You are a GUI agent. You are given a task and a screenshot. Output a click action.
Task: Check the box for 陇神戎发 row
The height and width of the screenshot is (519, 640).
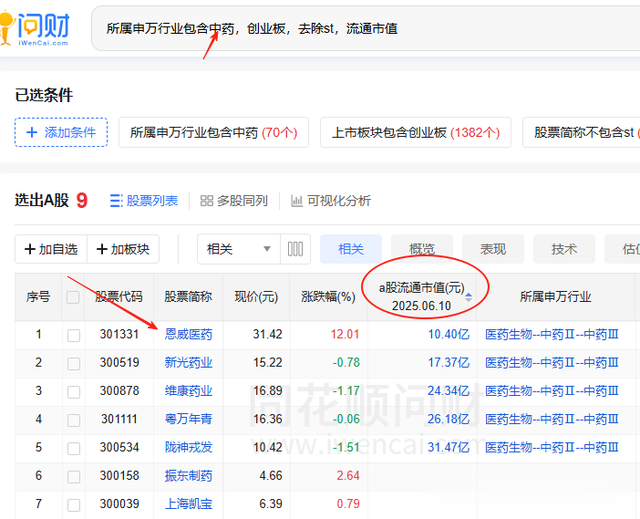(x=73, y=448)
